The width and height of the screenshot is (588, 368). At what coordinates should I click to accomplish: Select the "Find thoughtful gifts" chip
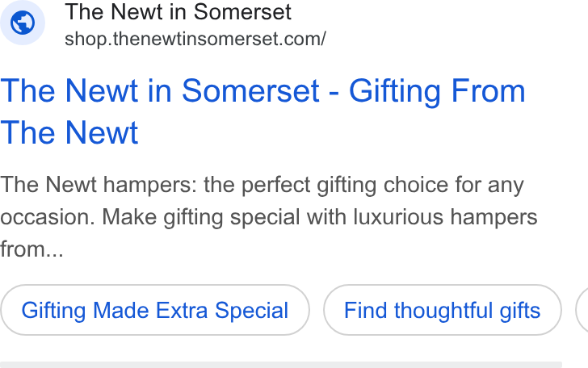(443, 310)
